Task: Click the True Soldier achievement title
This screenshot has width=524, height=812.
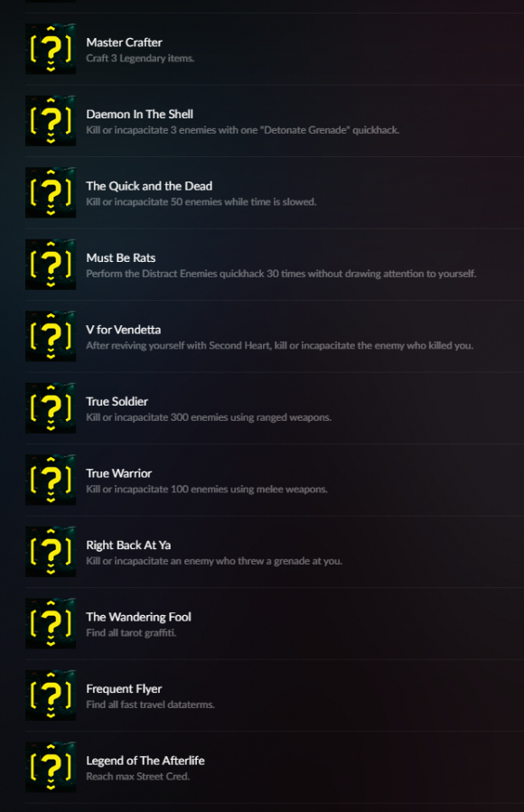Action: [117, 401]
